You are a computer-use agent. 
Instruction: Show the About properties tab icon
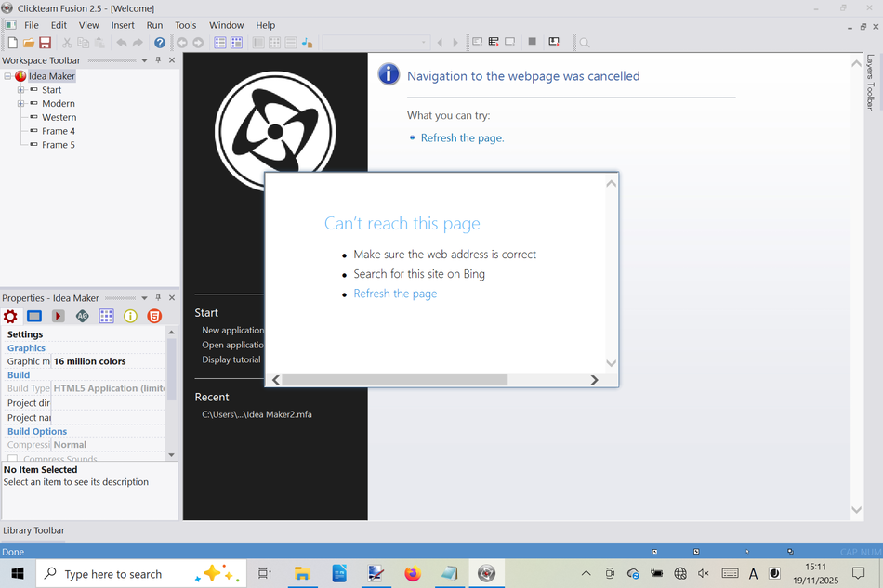(130, 317)
